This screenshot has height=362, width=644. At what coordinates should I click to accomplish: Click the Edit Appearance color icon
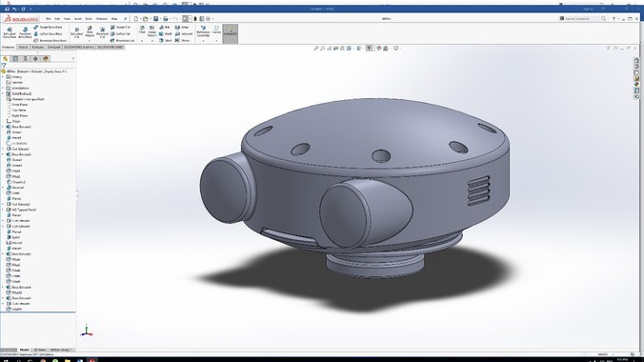tap(378, 48)
